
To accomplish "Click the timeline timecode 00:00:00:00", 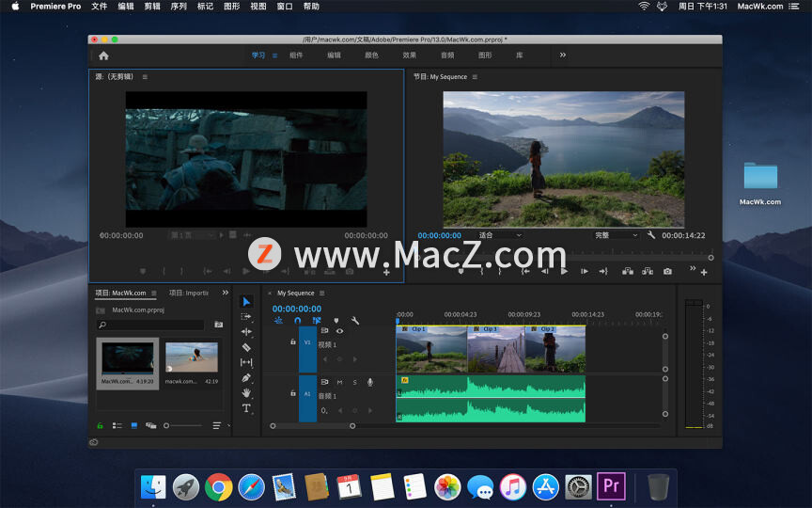I will (297, 309).
